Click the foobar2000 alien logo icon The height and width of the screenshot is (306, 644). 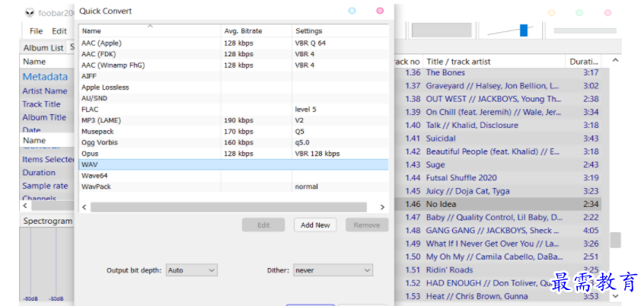coord(30,13)
